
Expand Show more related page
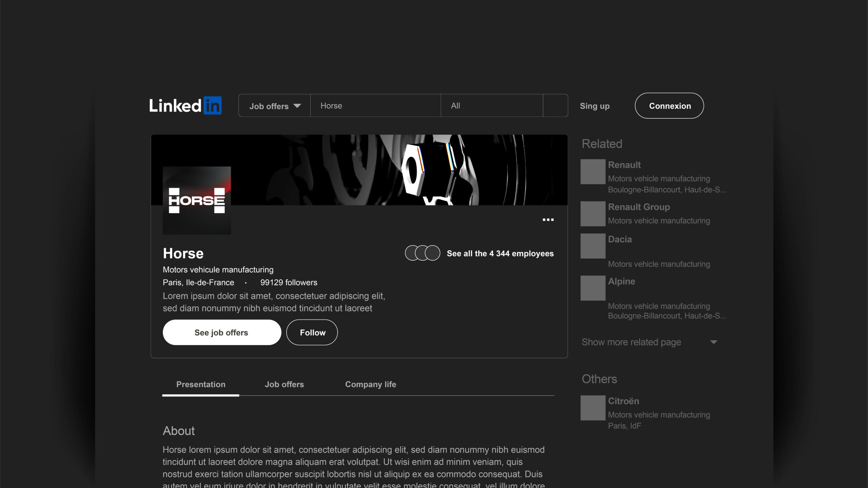pos(650,342)
